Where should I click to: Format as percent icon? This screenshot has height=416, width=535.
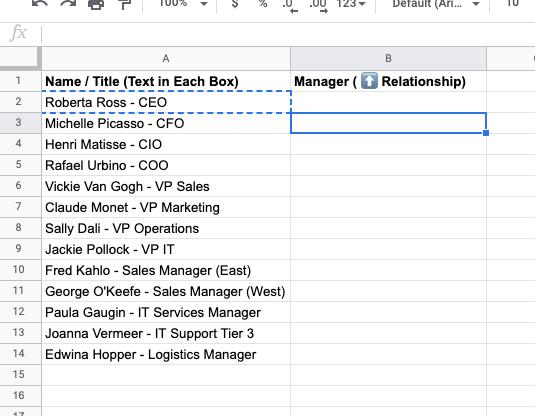(x=263, y=3)
